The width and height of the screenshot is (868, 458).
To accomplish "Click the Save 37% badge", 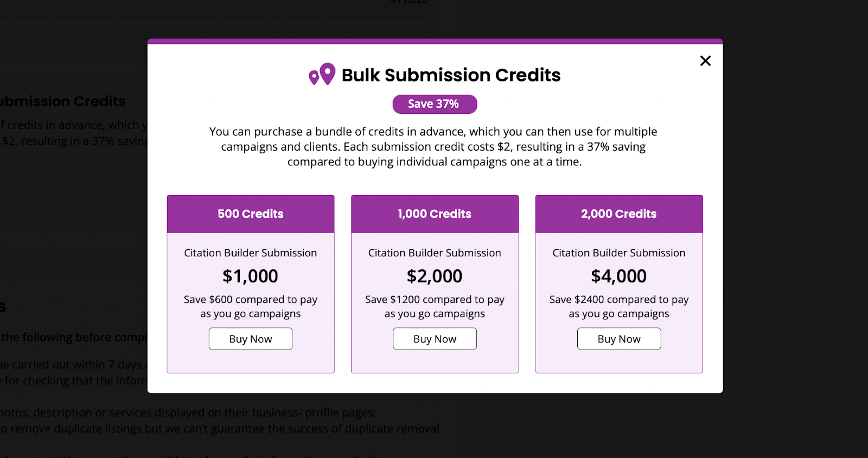I will [435, 104].
